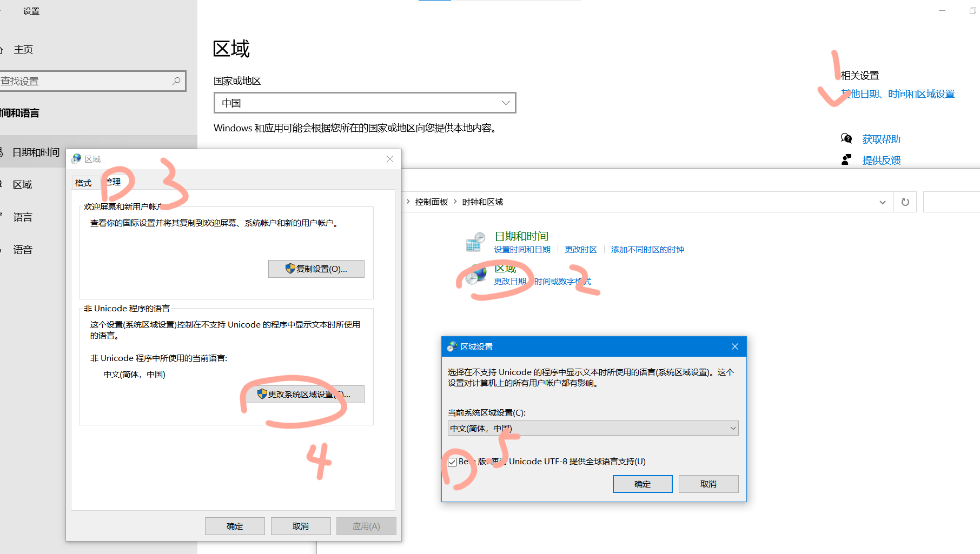980x554 pixels.
Task: Toggle the Beta Unicode UTF-8 checkbox
Action: (x=452, y=462)
